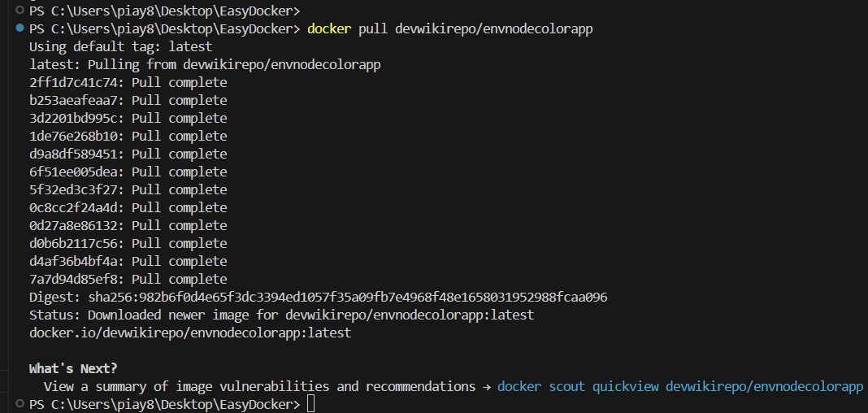Click the layer line '7a7d94d85ef8: Pull complete'
Viewport: 868px width, 413px height.
click(x=128, y=279)
